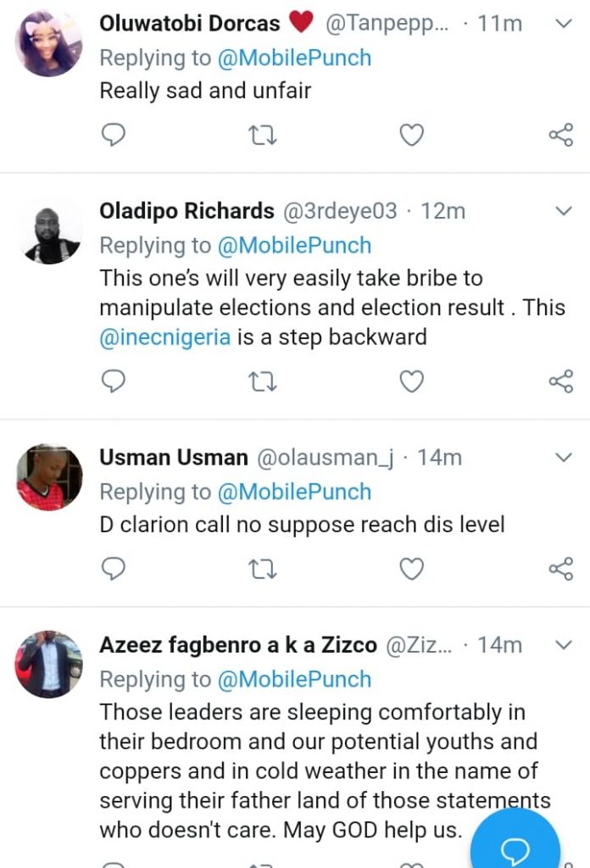
Task: Open Oladipo Richards's profile picture
Action: (x=48, y=231)
